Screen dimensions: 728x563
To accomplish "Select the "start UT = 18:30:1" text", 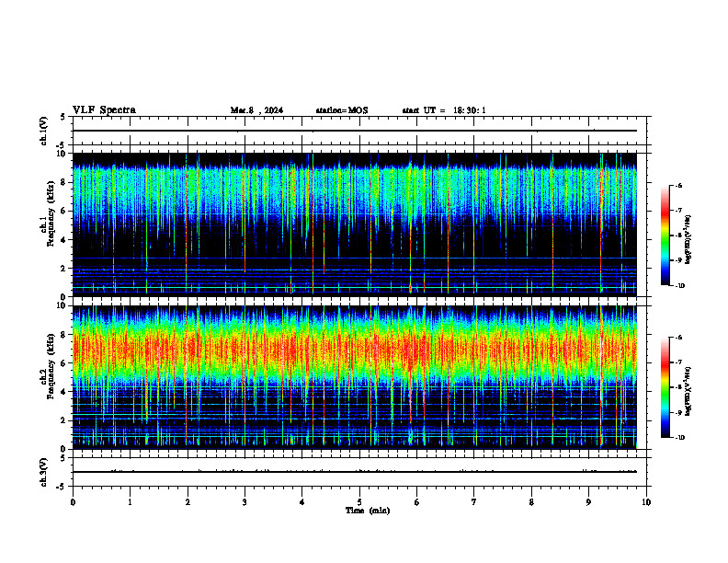I will pos(444,110).
